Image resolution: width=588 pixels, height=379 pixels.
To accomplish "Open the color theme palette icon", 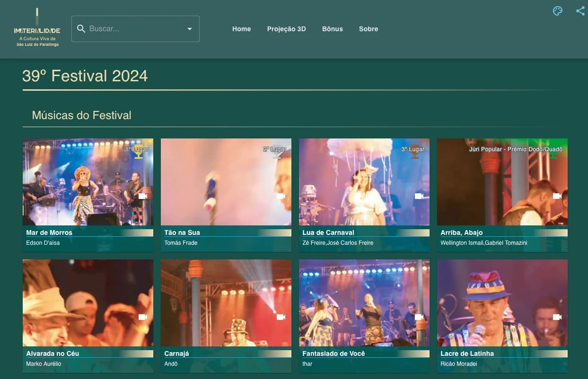I will pos(558,11).
